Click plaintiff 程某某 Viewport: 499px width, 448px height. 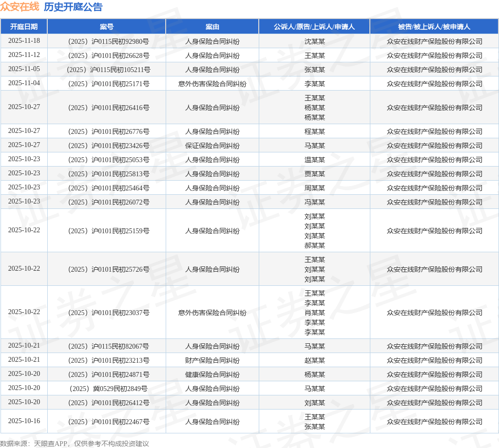314,131
